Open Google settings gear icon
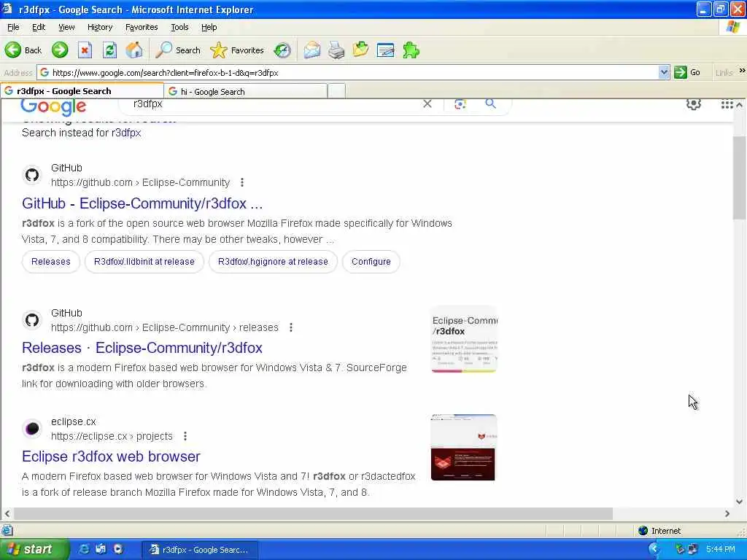Screen dimensions: 747x560 tap(693, 104)
